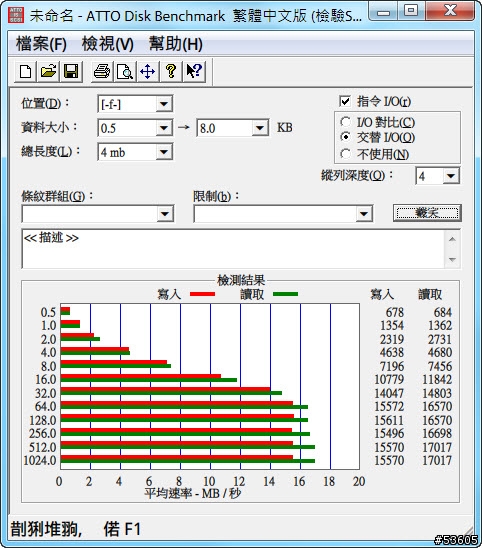The height and width of the screenshot is (548, 482).
Task: Select the I/O 對比(C) radio button
Action: tap(345, 122)
